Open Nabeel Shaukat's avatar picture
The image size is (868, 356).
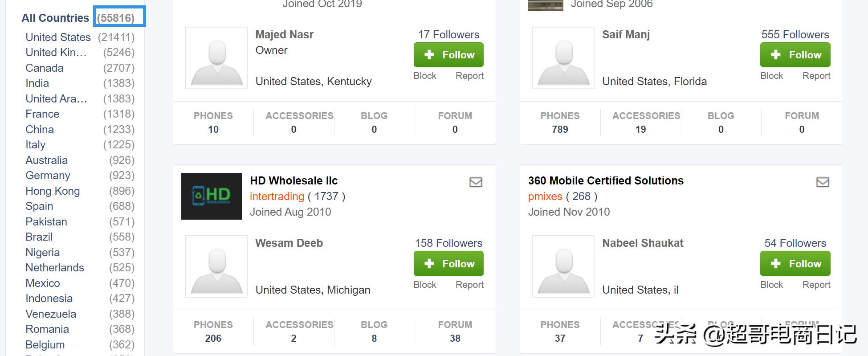(563, 266)
